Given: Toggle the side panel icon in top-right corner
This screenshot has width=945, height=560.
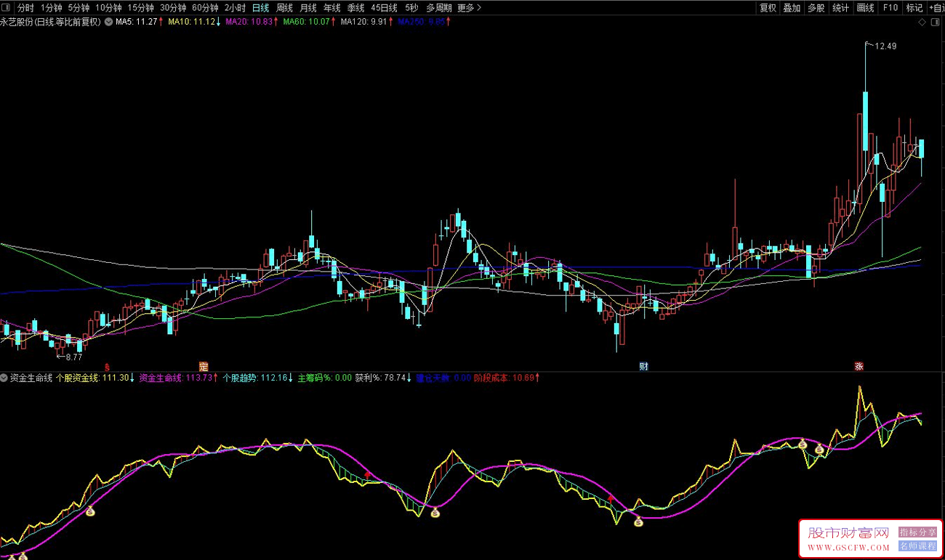Looking at the screenshot, I should pos(937,22).
